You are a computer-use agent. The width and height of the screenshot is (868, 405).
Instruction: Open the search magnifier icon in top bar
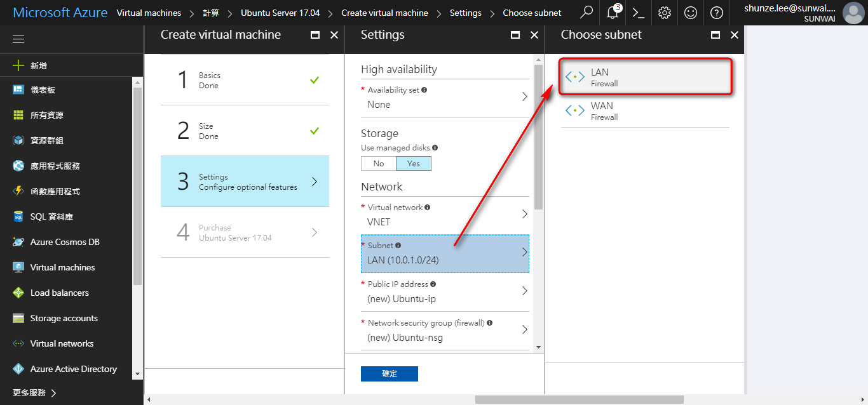coord(587,12)
